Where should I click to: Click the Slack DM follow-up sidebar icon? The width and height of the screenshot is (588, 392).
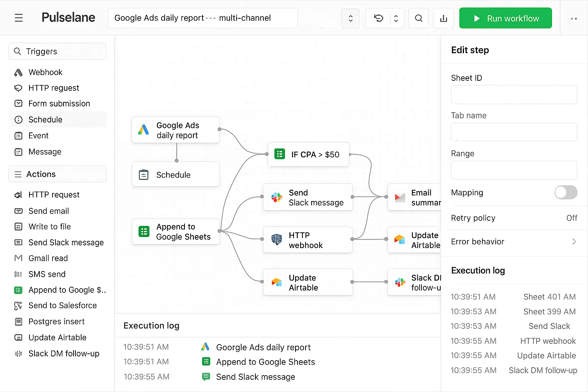tap(18, 354)
